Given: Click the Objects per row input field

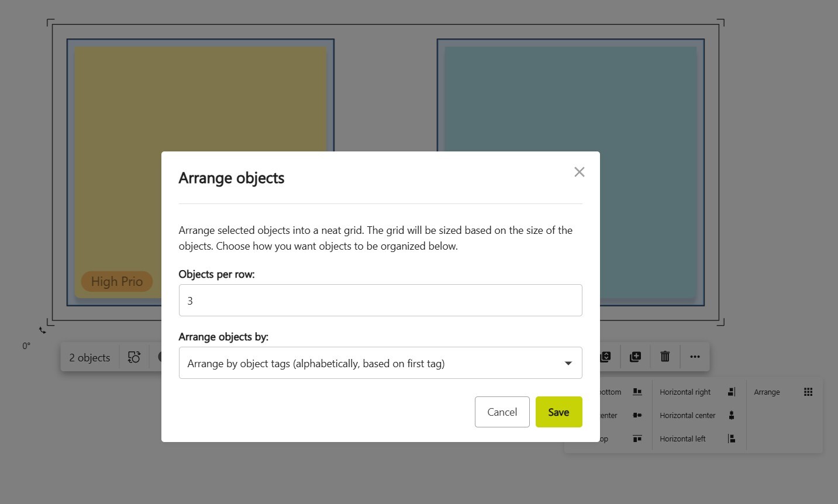Looking at the screenshot, I should point(380,300).
